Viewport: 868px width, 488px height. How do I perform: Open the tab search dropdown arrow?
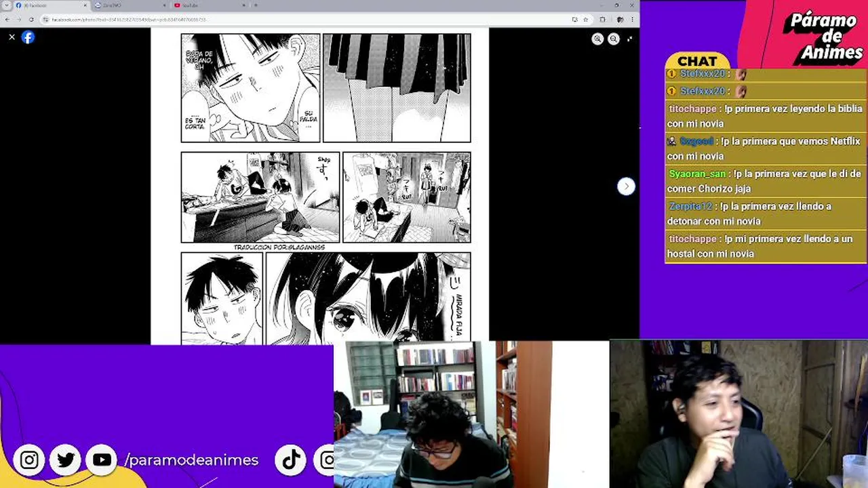pyautogui.click(x=7, y=5)
